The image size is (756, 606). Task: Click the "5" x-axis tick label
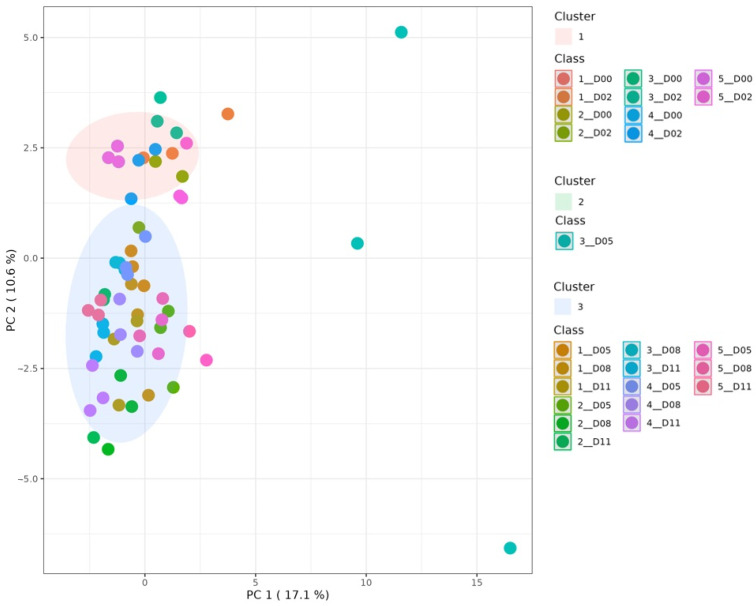[x=255, y=582]
